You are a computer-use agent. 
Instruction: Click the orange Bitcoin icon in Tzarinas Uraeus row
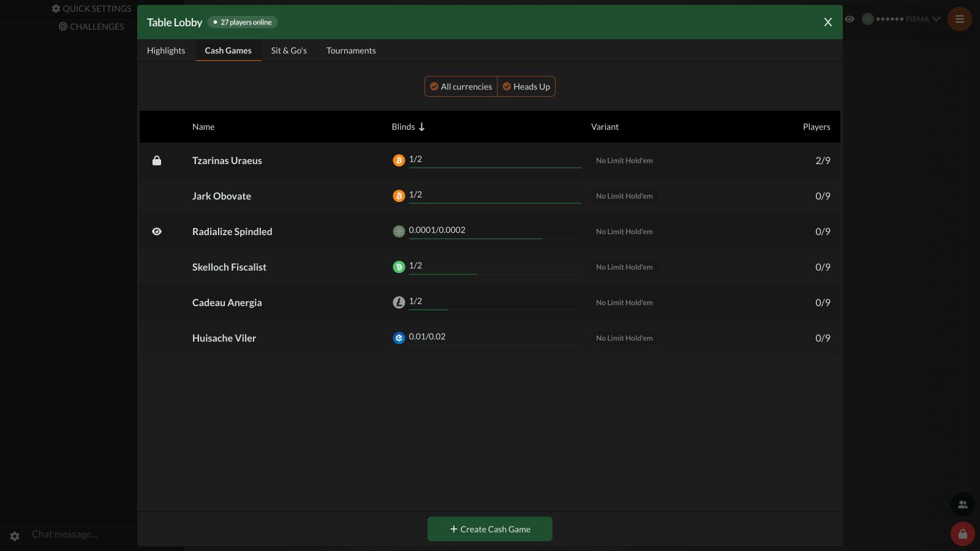click(399, 160)
